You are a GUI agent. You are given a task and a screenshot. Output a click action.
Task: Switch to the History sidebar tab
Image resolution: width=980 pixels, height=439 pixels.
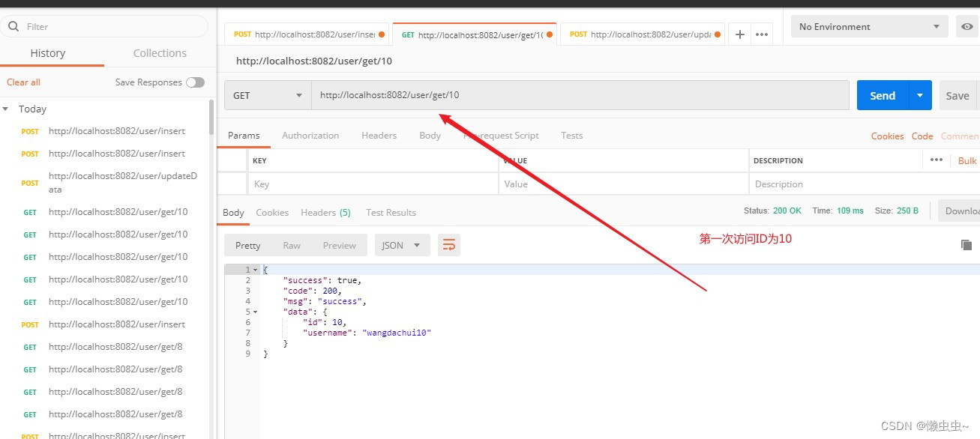pyautogui.click(x=47, y=53)
